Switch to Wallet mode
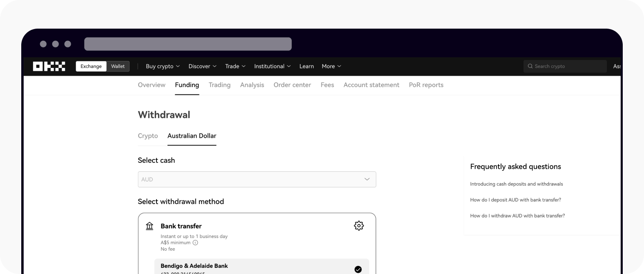Viewport: 644px width, 274px height. pos(118,66)
